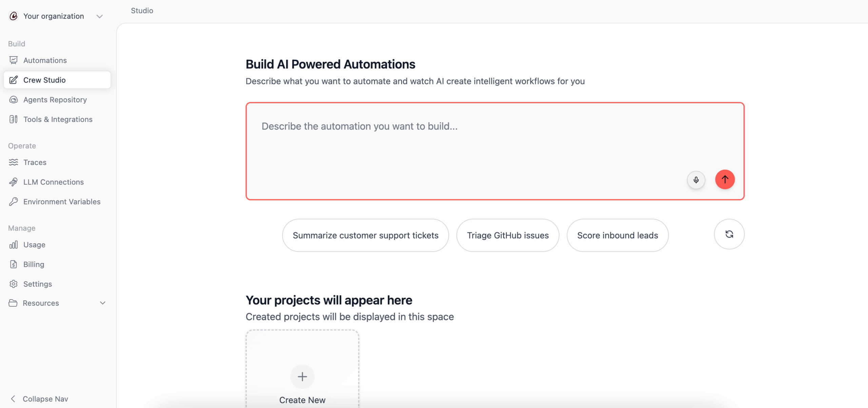
Task: Navigate to LLM Connections
Action: coord(53,182)
